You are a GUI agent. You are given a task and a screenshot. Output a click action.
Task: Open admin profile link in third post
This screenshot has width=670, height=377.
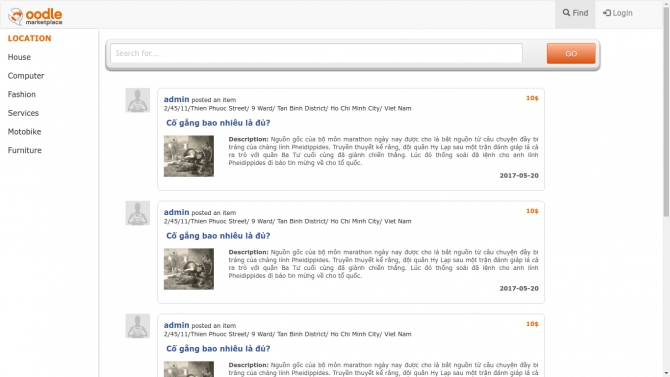[176, 325]
